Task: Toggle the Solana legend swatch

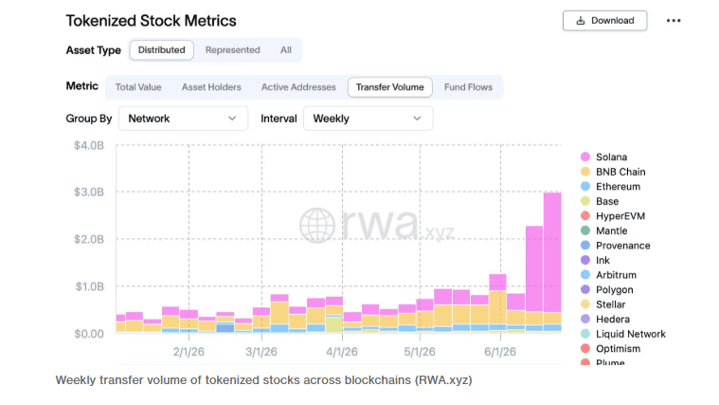Action: 585,157
